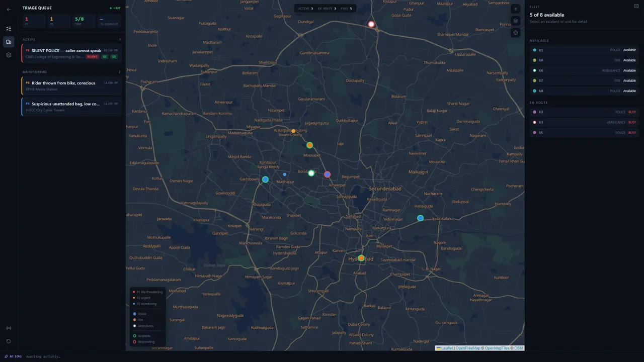Select unit U1 police in fleet list
The width and height of the screenshot is (644, 362).
point(584,50)
